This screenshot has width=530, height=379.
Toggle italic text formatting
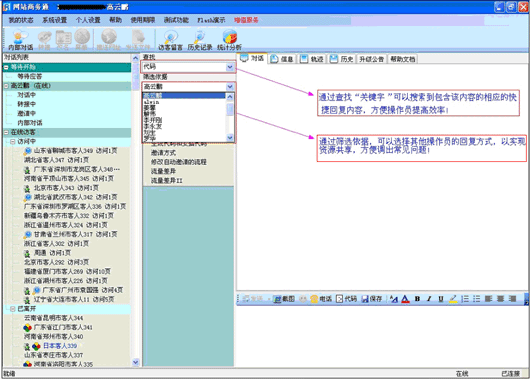pyautogui.click(x=429, y=299)
